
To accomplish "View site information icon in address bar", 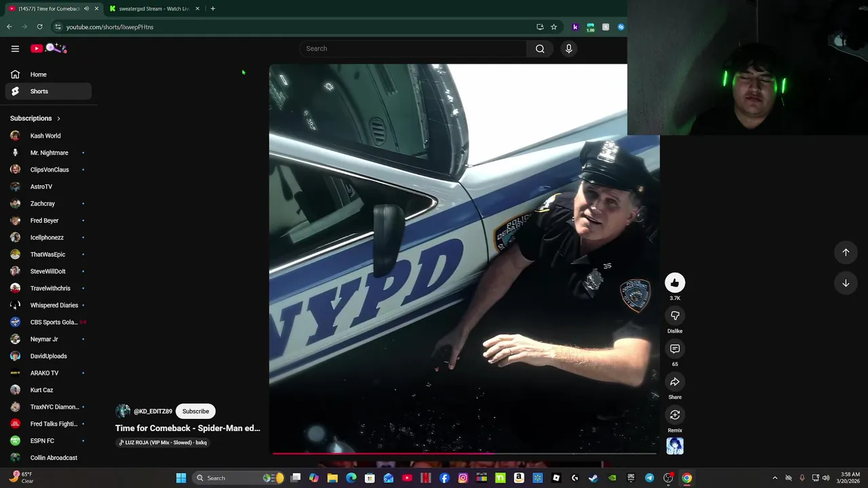I will [58, 27].
